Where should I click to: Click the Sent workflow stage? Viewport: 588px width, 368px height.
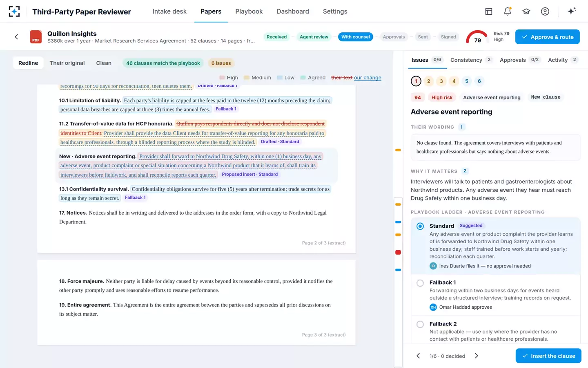(x=423, y=37)
